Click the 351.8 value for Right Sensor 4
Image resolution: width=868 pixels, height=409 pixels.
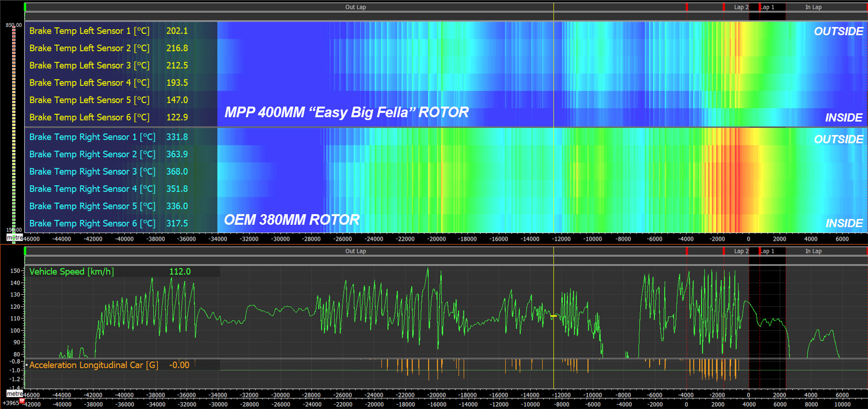coord(177,189)
